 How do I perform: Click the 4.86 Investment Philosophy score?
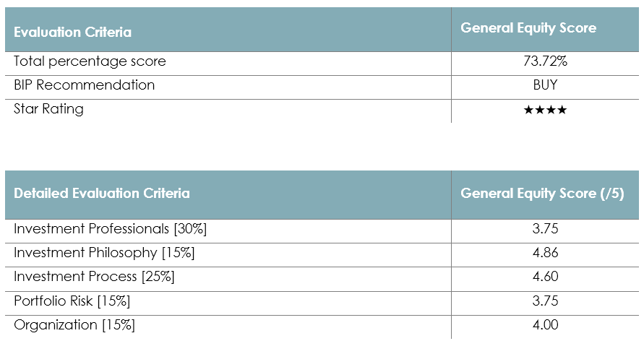(545, 253)
